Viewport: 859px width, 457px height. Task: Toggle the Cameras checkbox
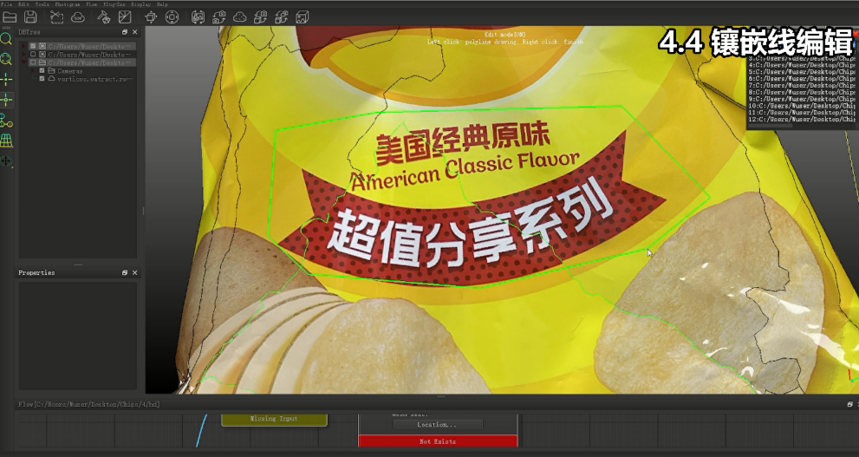(42, 71)
